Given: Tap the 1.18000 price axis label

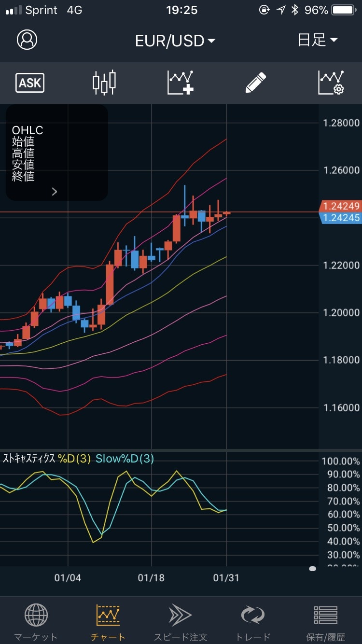Looking at the screenshot, I should click(x=341, y=360).
